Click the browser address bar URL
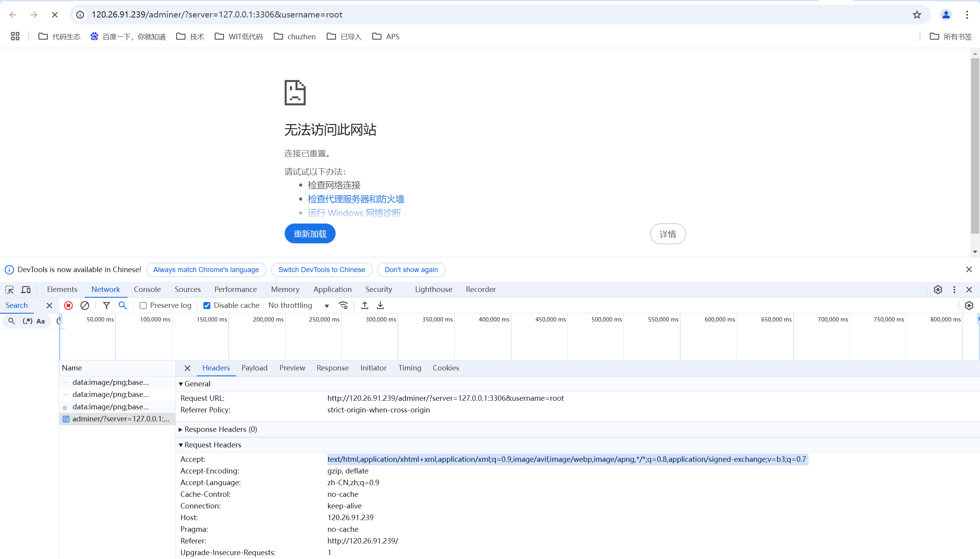This screenshot has height=559, width=980. click(217, 15)
